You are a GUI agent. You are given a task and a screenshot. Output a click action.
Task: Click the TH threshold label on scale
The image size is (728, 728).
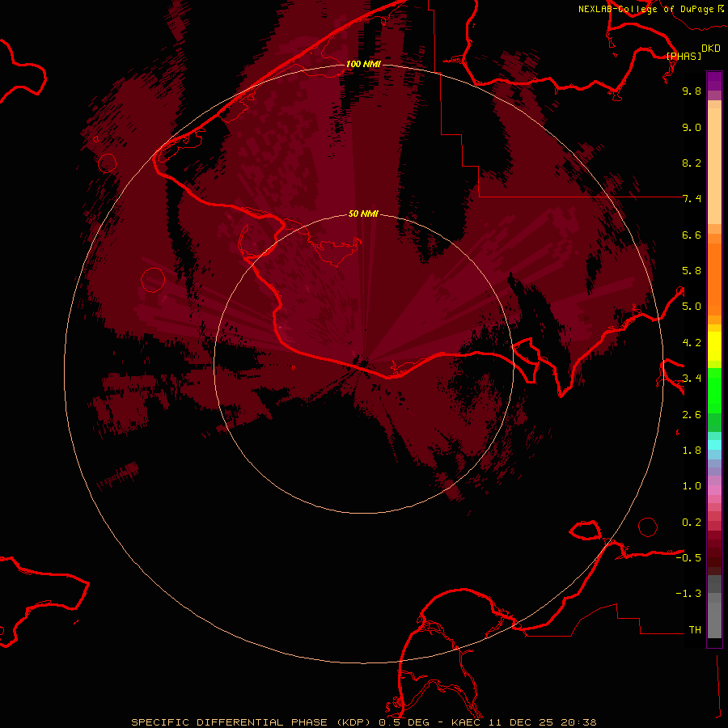[x=695, y=630]
